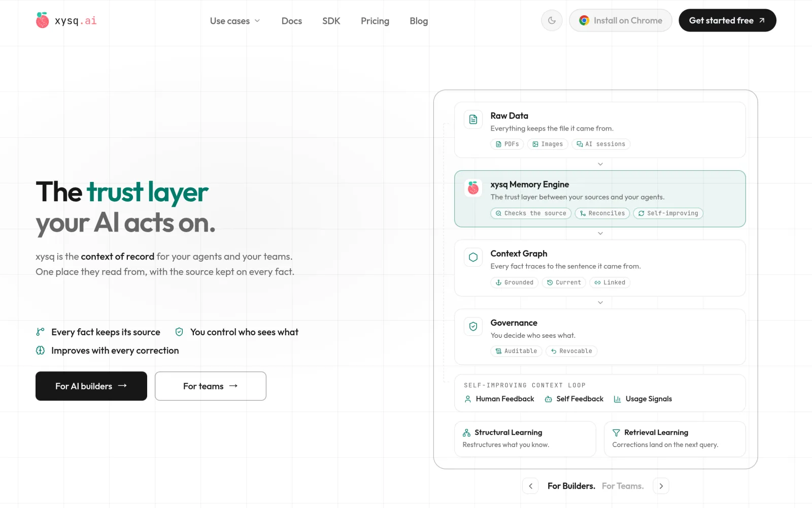Click the Linked tag
812x508 pixels.
pos(610,282)
